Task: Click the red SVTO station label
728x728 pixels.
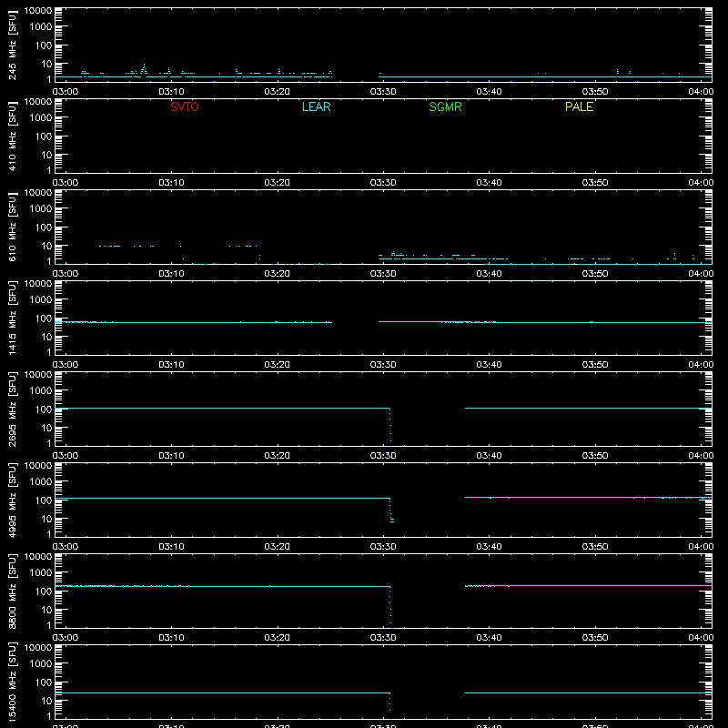Action: click(x=185, y=106)
